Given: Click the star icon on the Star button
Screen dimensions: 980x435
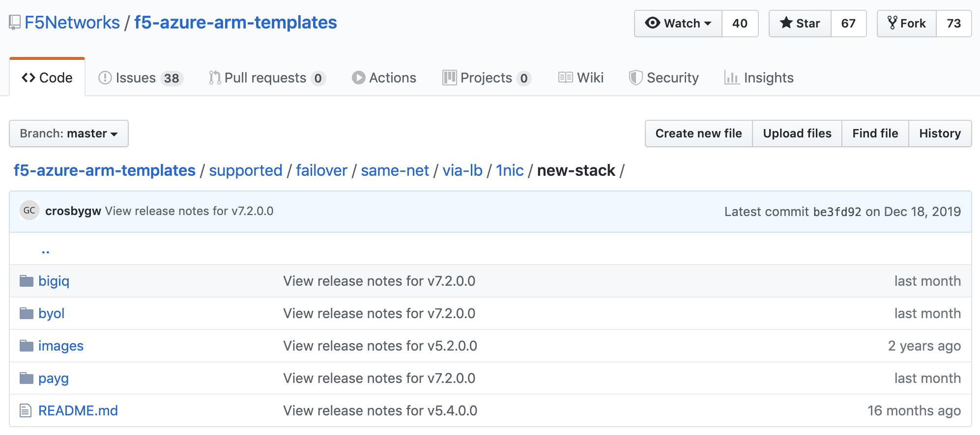Looking at the screenshot, I should tap(786, 23).
